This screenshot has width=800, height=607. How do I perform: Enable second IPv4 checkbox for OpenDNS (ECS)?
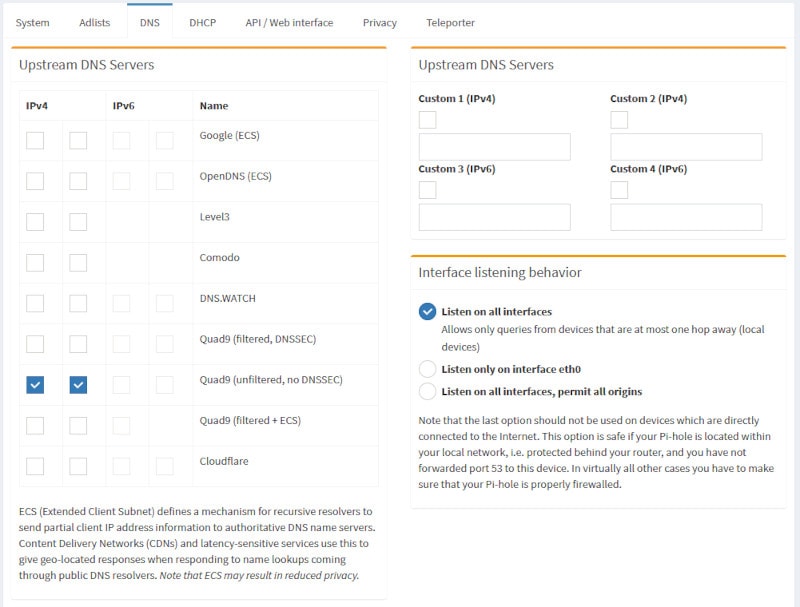78,181
